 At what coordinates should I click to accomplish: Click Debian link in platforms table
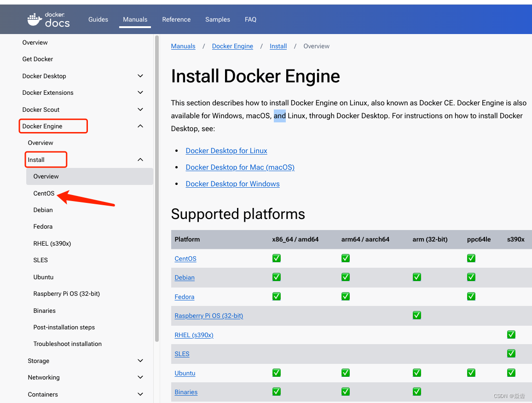[185, 277]
